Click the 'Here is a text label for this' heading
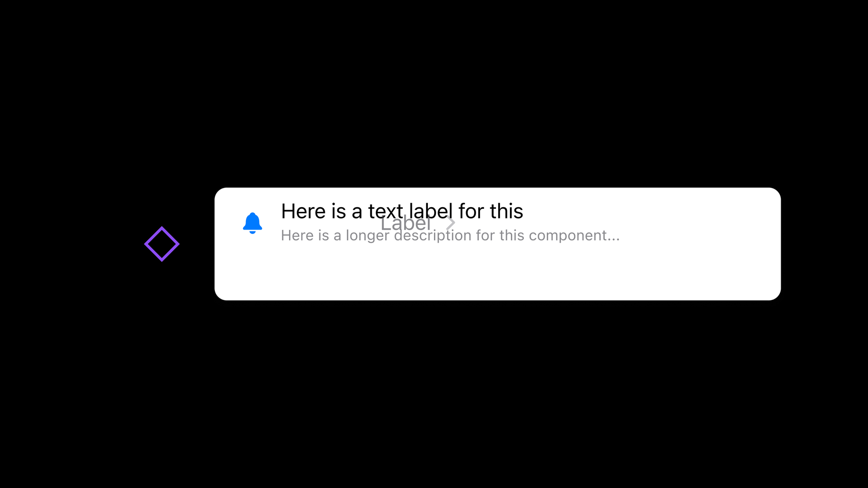Image resolution: width=868 pixels, height=488 pixels. (x=402, y=211)
